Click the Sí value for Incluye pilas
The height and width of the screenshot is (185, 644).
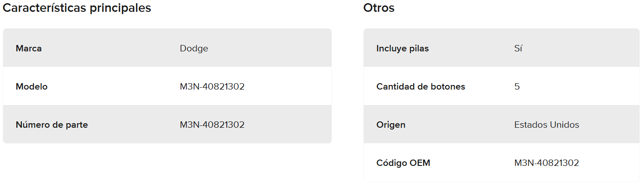tap(518, 48)
